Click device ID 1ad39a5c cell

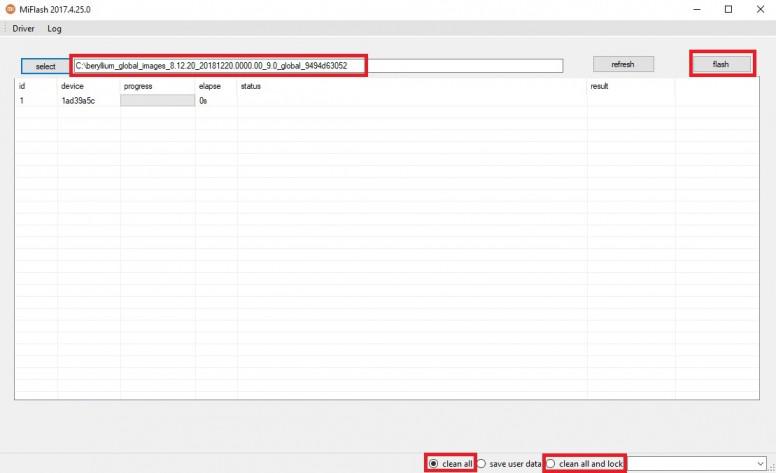78,100
